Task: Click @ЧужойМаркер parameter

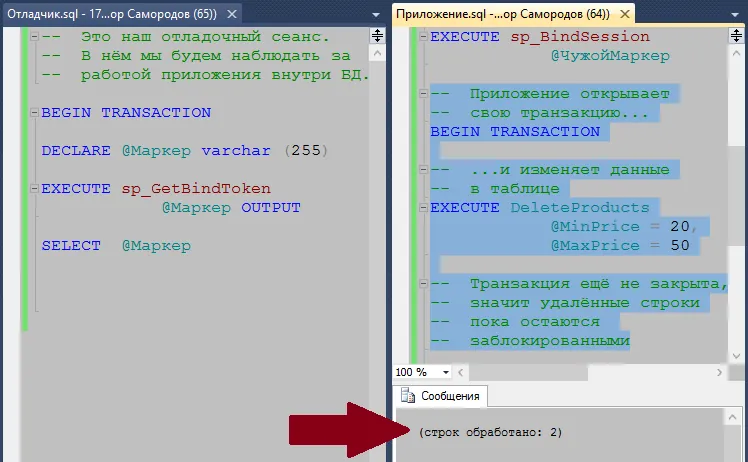Action: coord(610,56)
